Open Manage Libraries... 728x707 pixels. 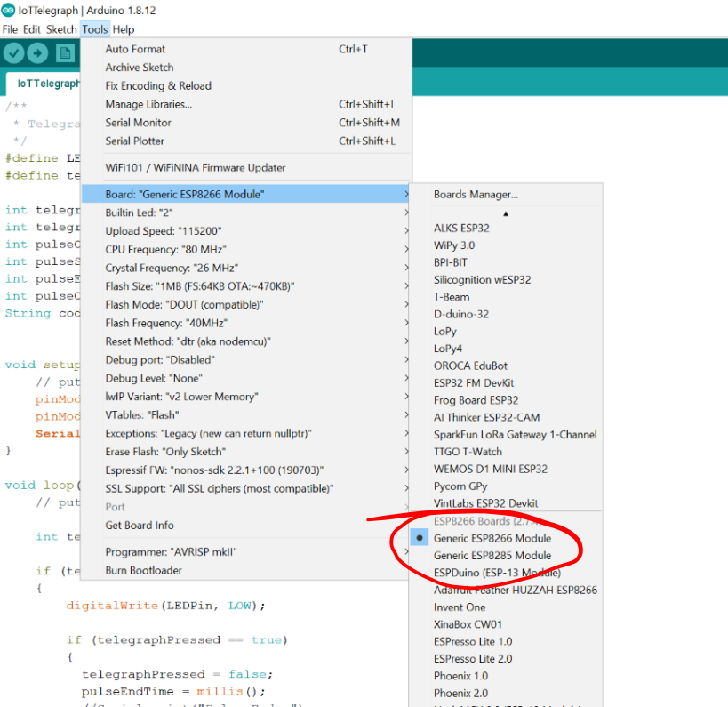click(x=246, y=104)
